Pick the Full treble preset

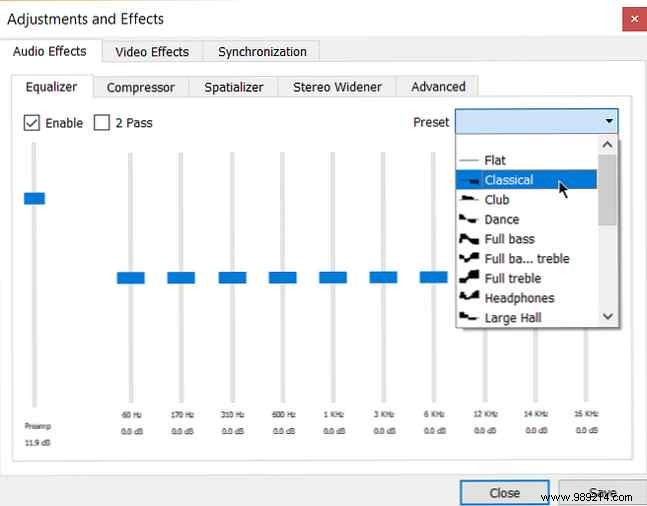(527, 278)
